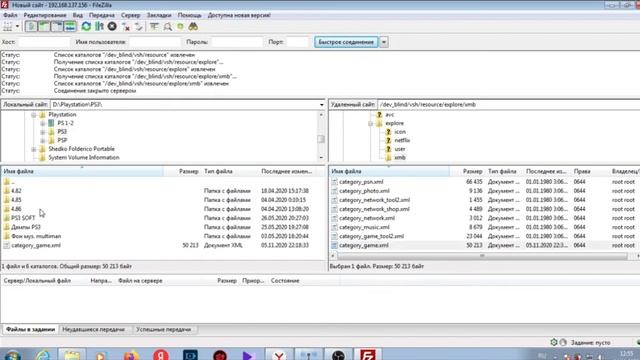Open the Сервер menu

(x=131, y=15)
